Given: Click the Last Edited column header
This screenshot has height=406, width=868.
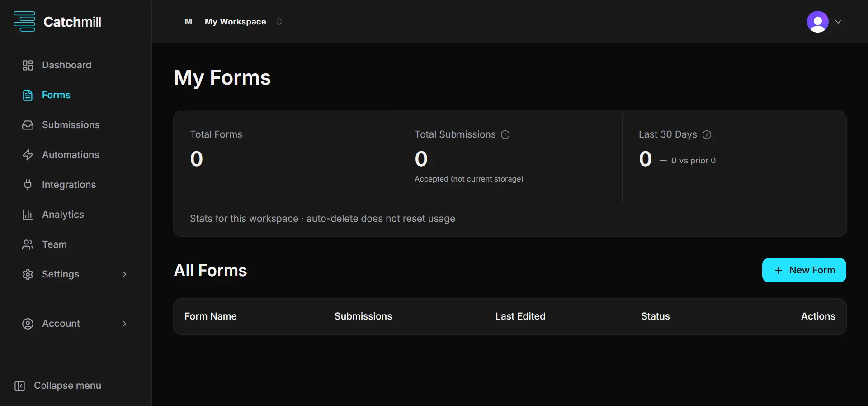Looking at the screenshot, I should click(520, 316).
